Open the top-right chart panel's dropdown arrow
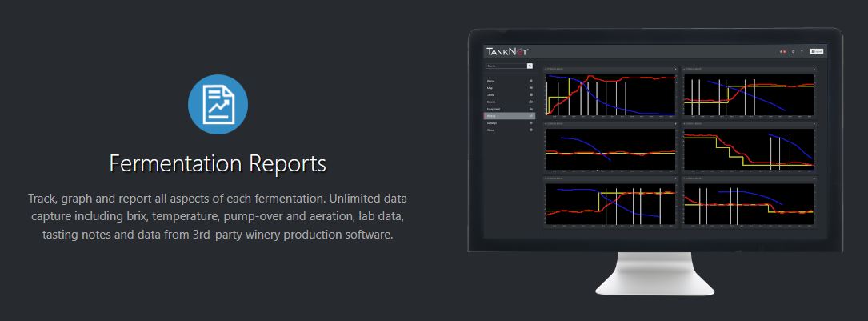868x321 pixels. click(x=814, y=69)
